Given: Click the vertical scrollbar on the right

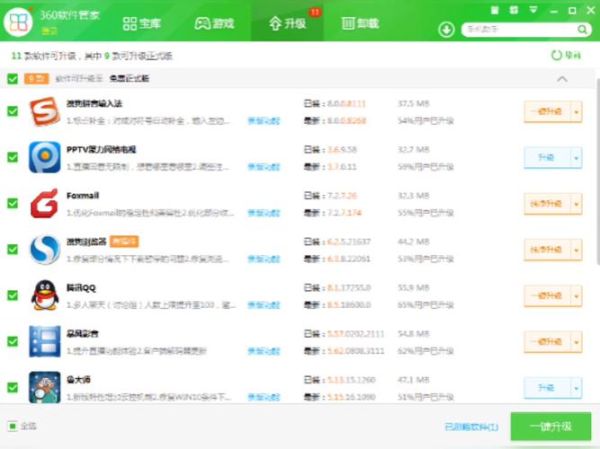Looking at the screenshot, I should pos(598,171).
